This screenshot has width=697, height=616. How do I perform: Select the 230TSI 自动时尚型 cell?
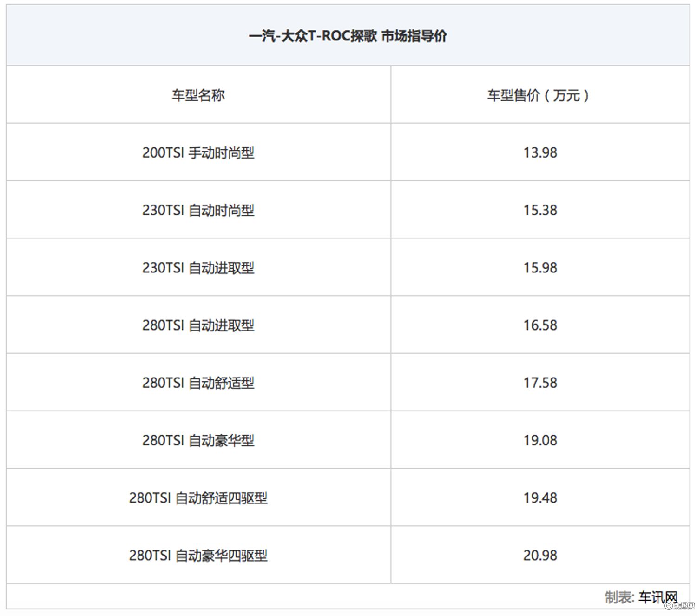[198, 210]
